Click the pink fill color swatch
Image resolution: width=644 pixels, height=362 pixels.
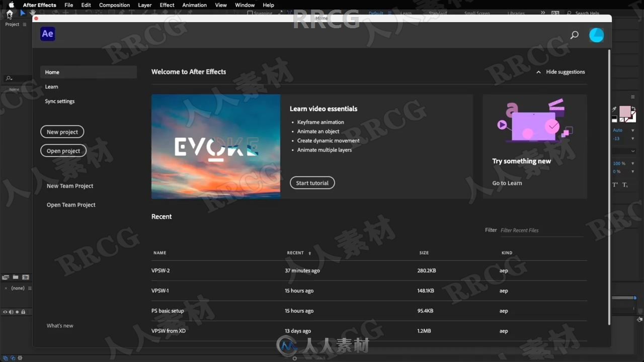pos(625,111)
